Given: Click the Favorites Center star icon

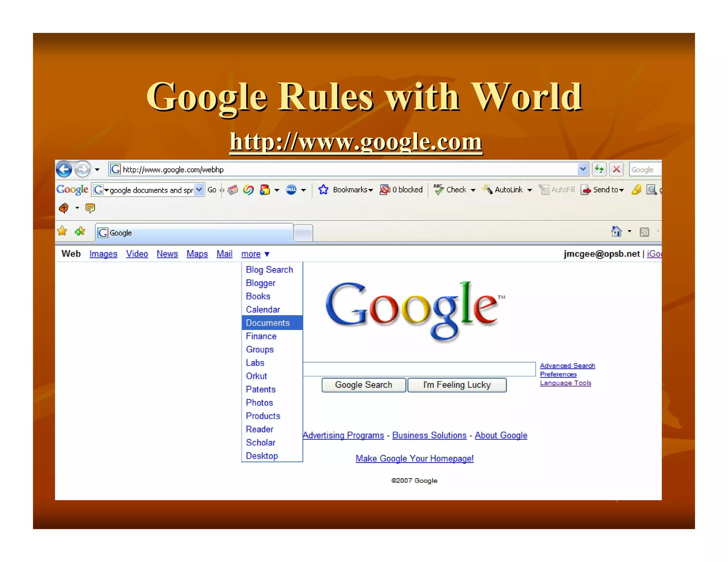Looking at the screenshot, I should [62, 231].
